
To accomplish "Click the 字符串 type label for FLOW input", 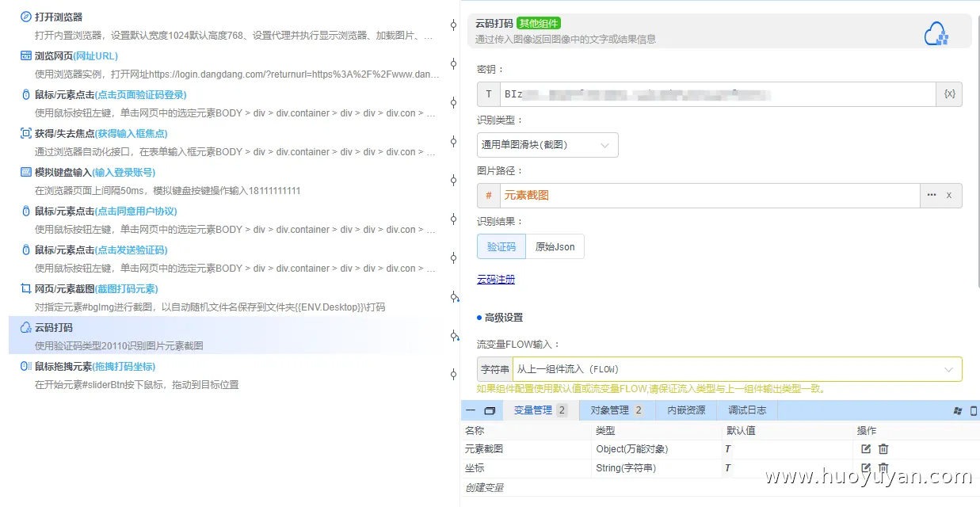I will click(x=495, y=369).
